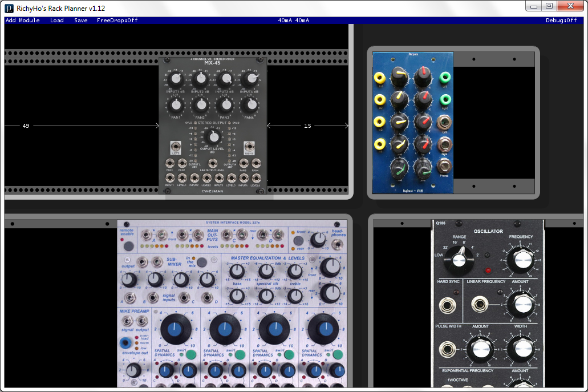Open the Add Module menu

pos(23,20)
